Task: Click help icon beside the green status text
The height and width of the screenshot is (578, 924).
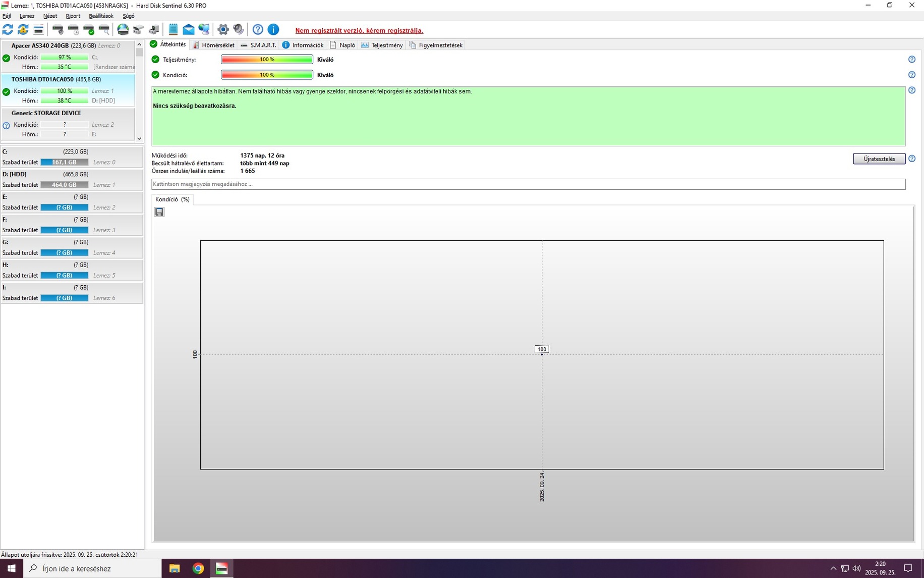Action: (912, 90)
